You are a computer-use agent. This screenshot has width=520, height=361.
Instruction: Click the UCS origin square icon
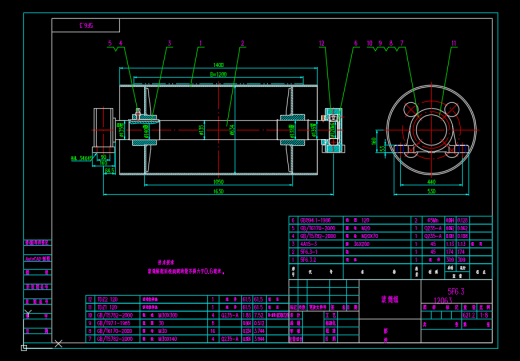[x=24, y=348]
